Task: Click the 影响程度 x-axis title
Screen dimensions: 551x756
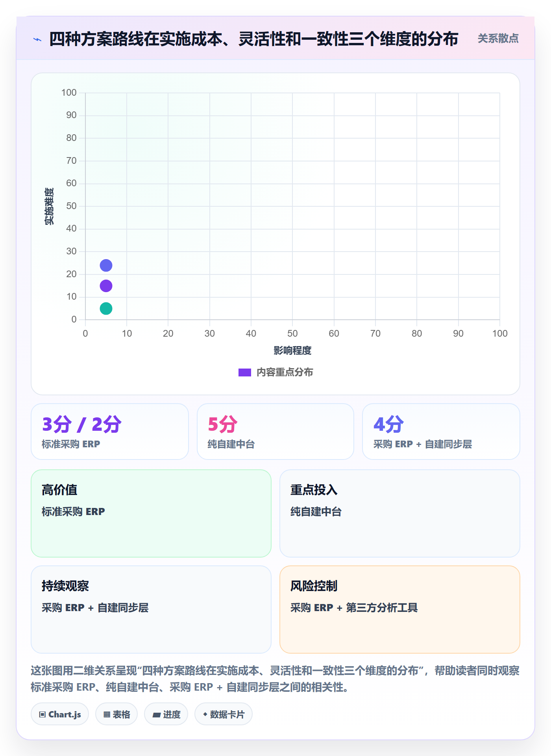Action: click(292, 350)
